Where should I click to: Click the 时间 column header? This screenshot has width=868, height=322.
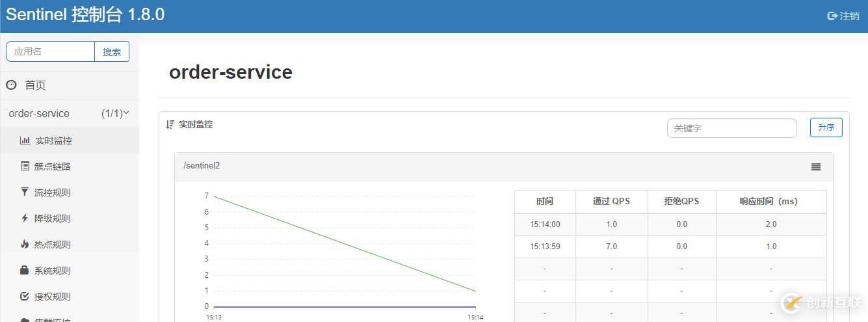point(545,201)
